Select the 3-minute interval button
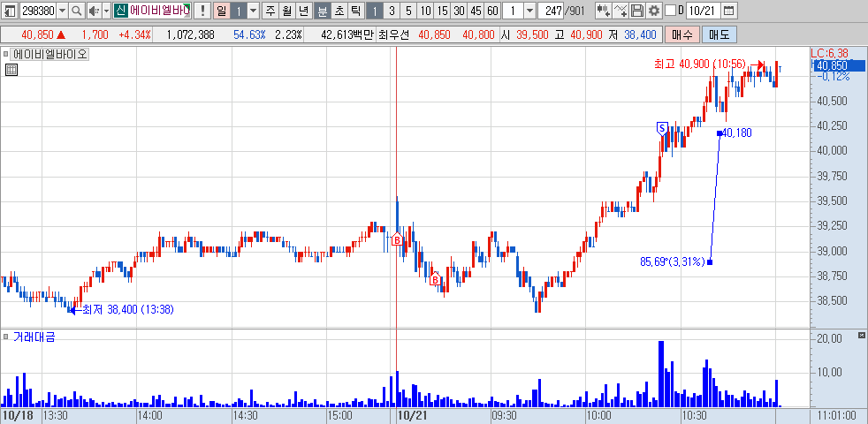Screen dimensions: 868x424 point(392,11)
